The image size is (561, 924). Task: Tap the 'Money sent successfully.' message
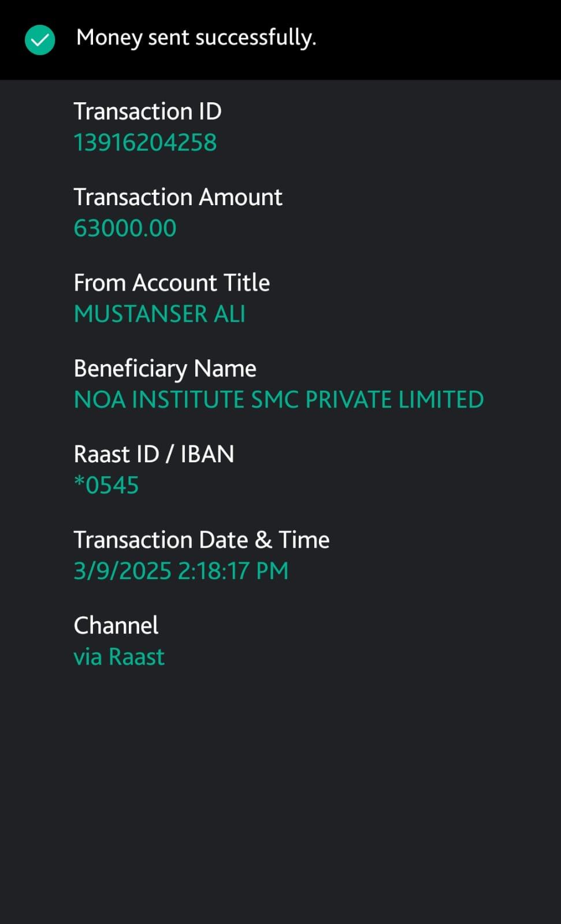(196, 38)
